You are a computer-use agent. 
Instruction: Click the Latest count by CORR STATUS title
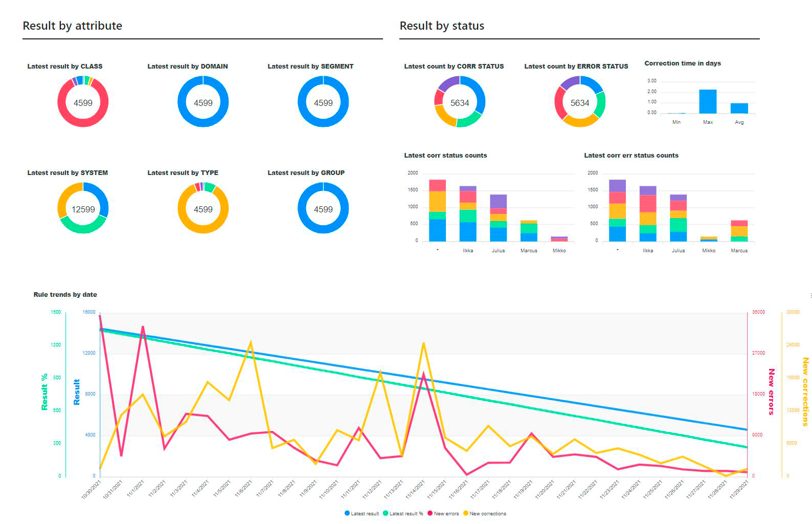point(454,66)
